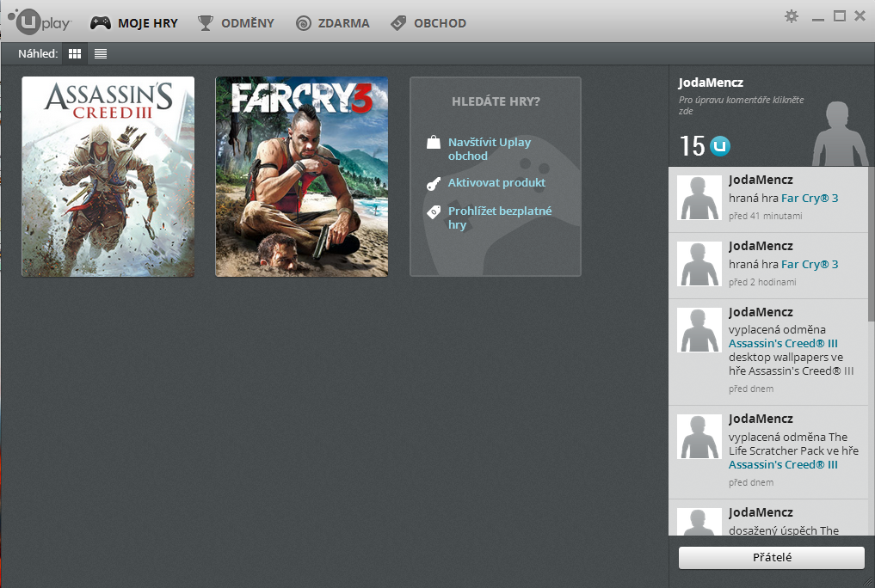Open the Přátelé friends button
875x588 pixels.
tap(771, 557)
